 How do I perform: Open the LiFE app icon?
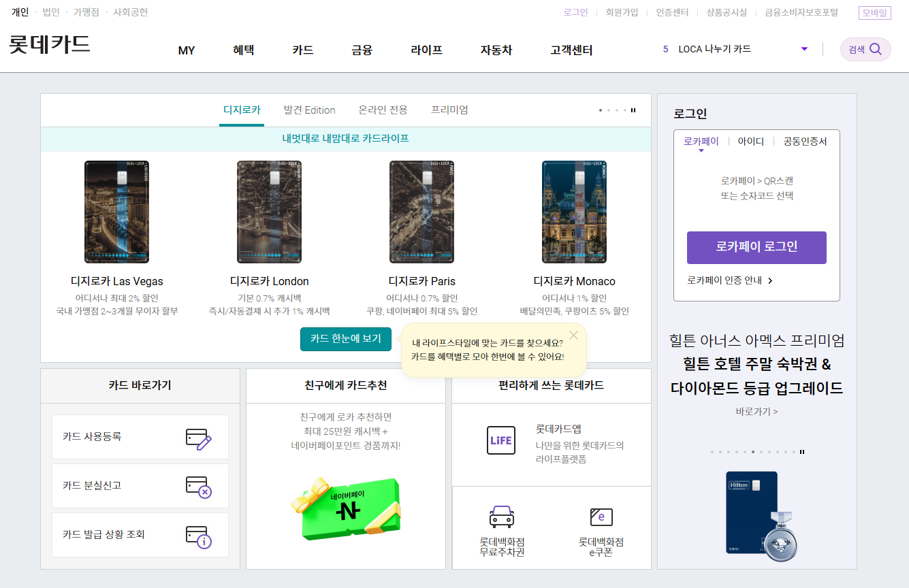pos(500,440)
